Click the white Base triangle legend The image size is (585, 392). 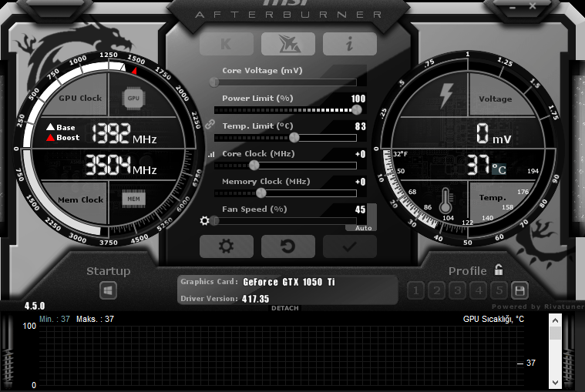click(x=50, y=127)
